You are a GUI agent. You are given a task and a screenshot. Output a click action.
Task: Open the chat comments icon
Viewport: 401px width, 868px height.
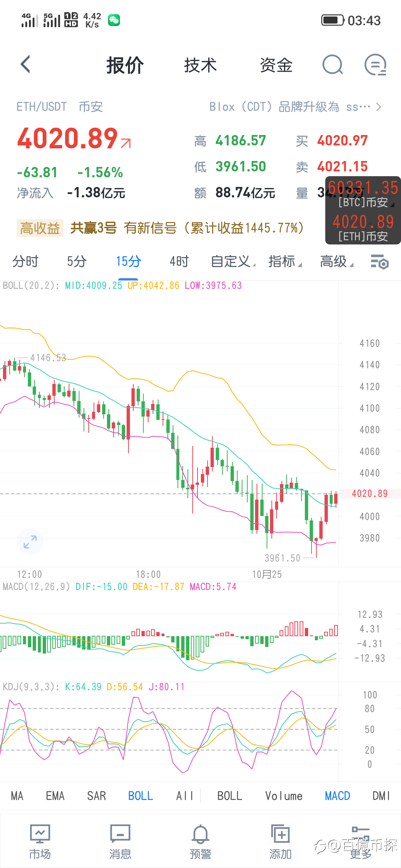[x=375, y=65]
